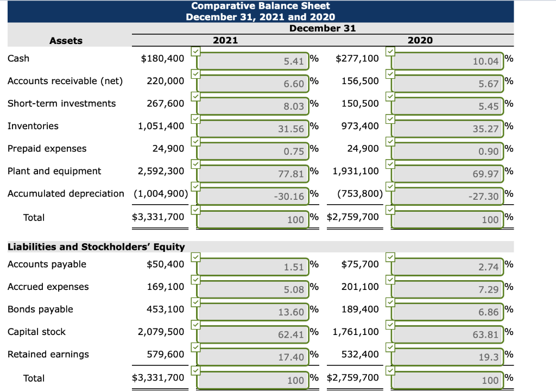Click the checkmark above the Assets Total 2021

(196, 210)
